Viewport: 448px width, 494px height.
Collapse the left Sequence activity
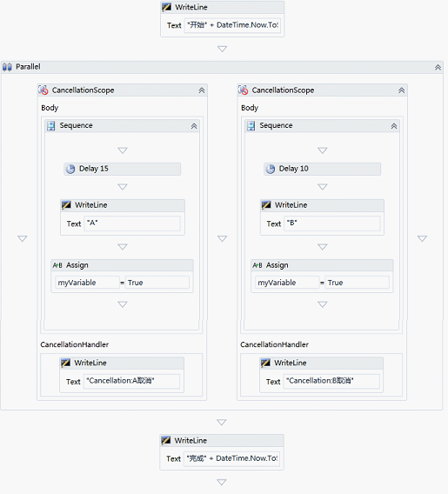tap(194, 126)
